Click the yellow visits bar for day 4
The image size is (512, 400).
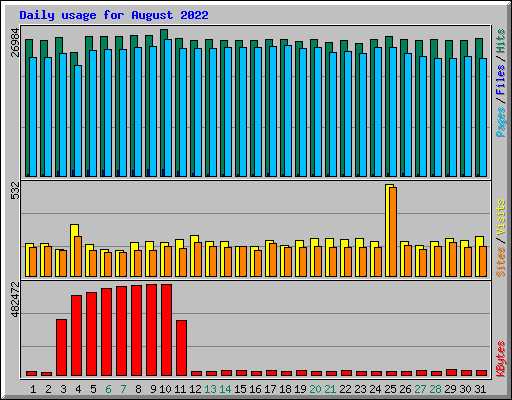(73, 250)
